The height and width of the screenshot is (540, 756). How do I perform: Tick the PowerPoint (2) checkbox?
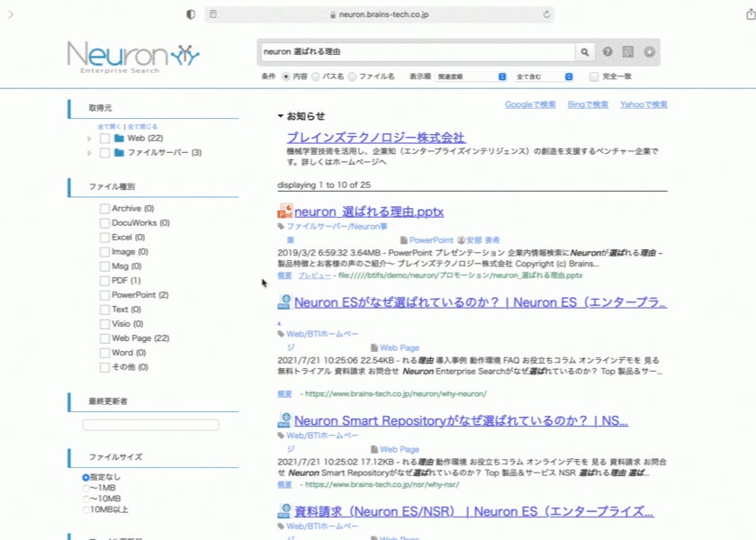click(104, 295)
